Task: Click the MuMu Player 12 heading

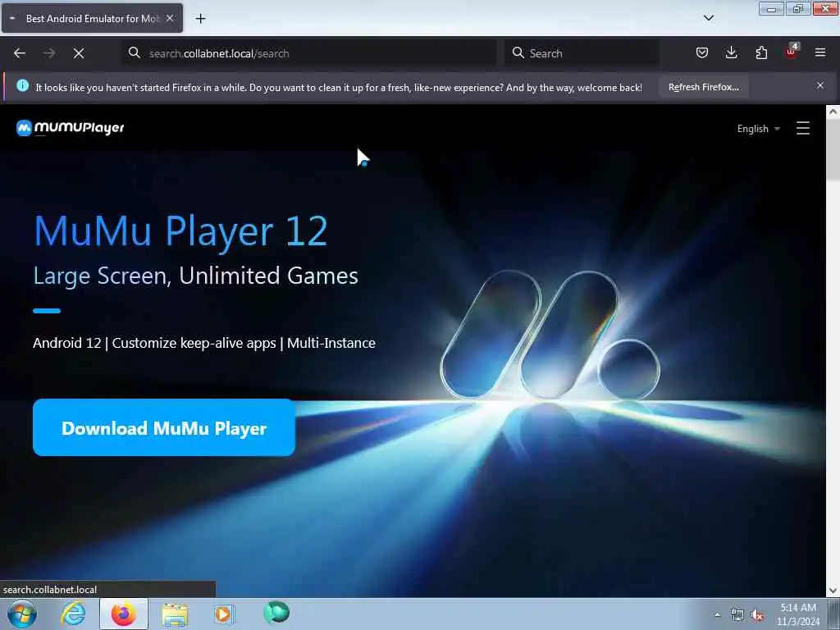Action: point(180,231)
